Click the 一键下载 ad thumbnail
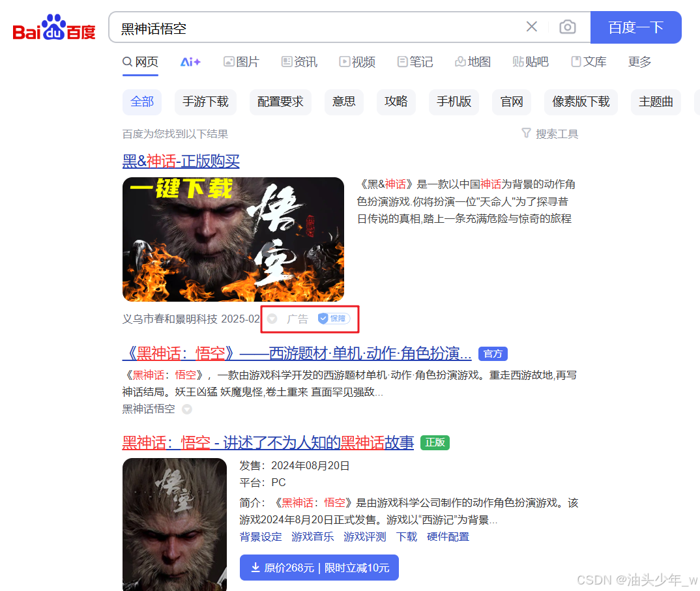 point(233,239)
